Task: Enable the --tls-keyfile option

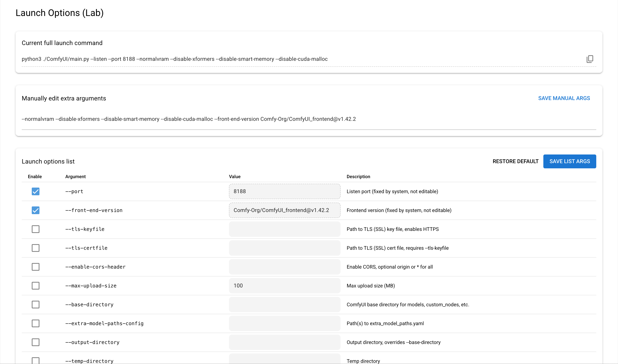Action: click(x=36, y=229)
